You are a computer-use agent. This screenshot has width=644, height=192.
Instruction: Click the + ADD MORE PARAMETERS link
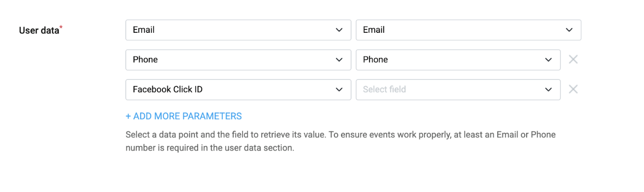(184, 116)
